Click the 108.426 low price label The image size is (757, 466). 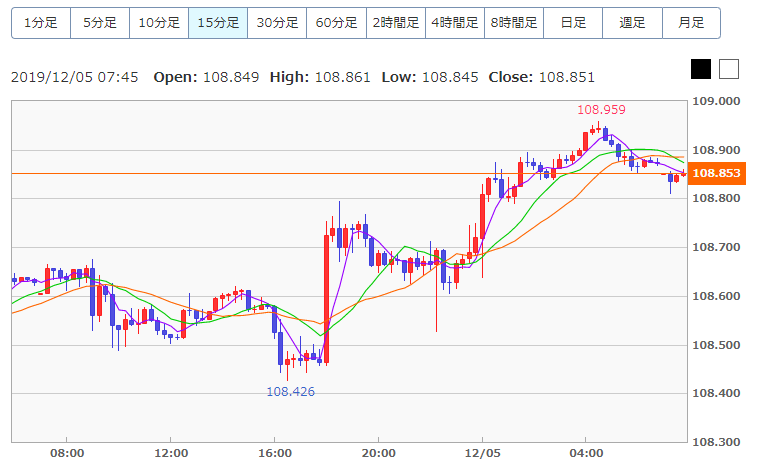[x=291, y=392]
